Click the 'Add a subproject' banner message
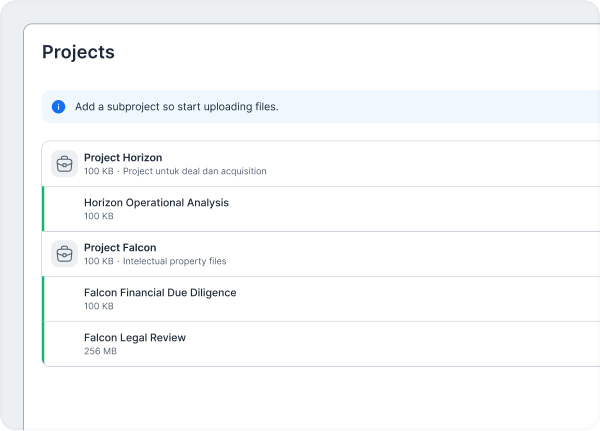The width and height of the screenshot is (600, 431). pos(176,106)
